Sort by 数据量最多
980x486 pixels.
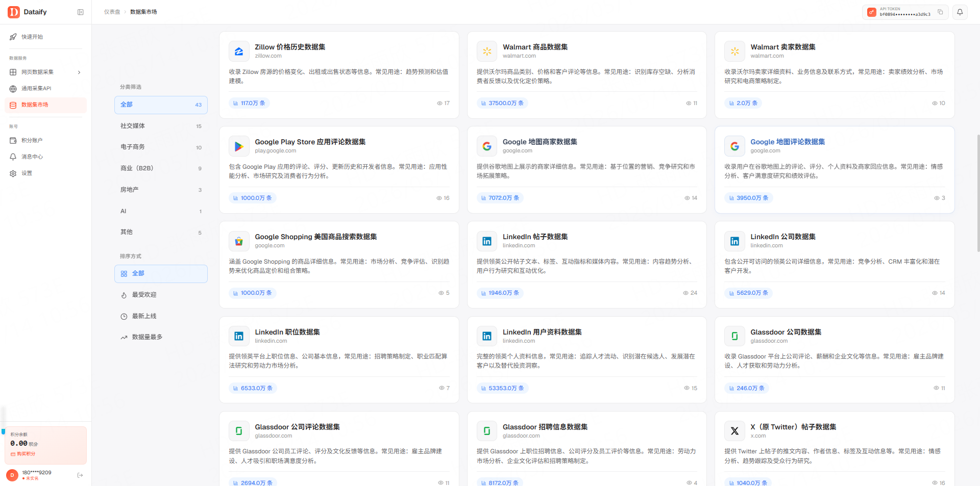(161, 337)
